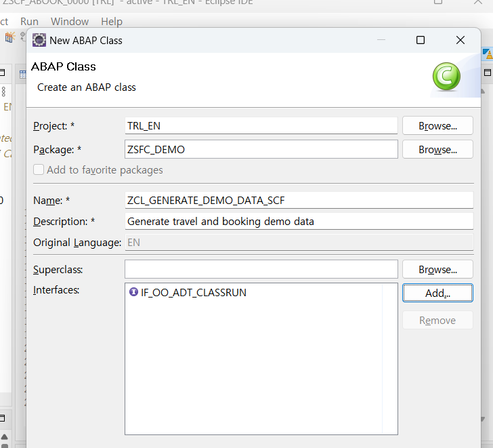Click the disabled Remove button
The width and height of the screenshot is (493, 448).
click(x=437, y=321)
